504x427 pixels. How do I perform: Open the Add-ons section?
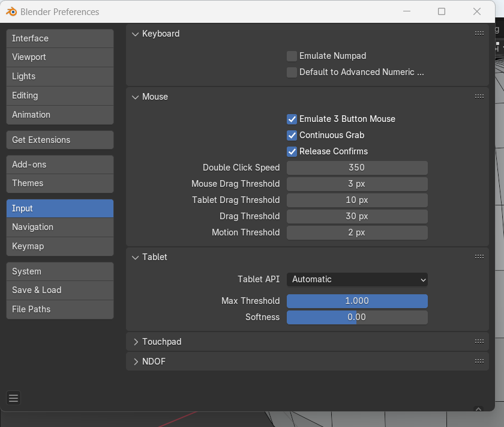(60, 165)
